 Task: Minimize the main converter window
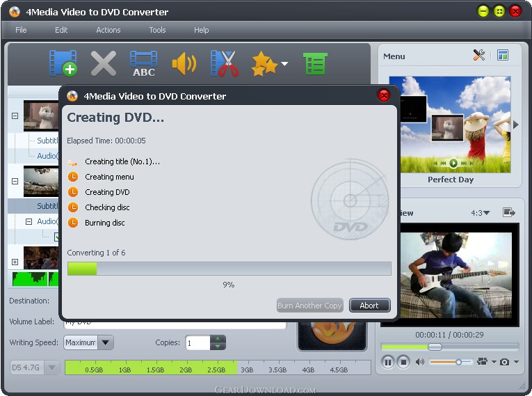point(483,12)
